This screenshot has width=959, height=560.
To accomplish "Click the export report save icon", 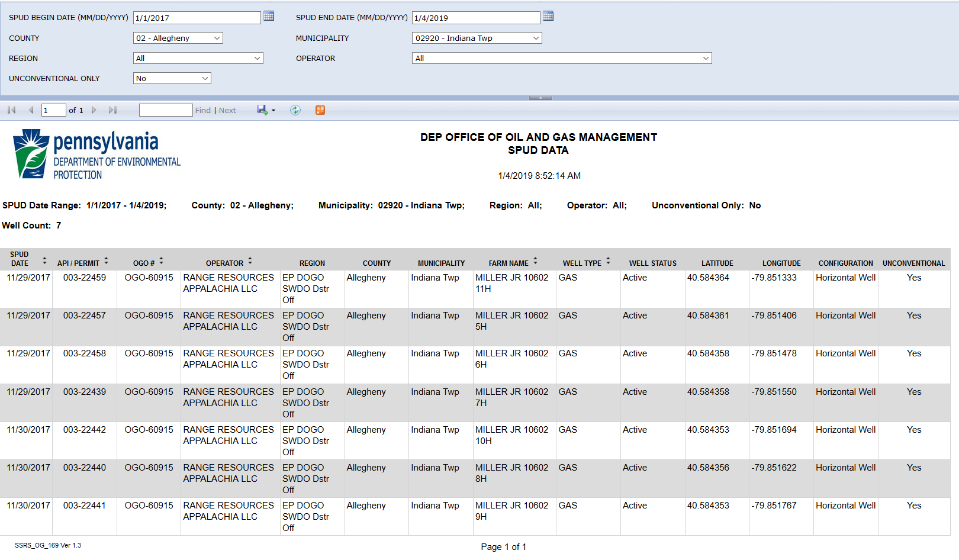I will 262,110.
